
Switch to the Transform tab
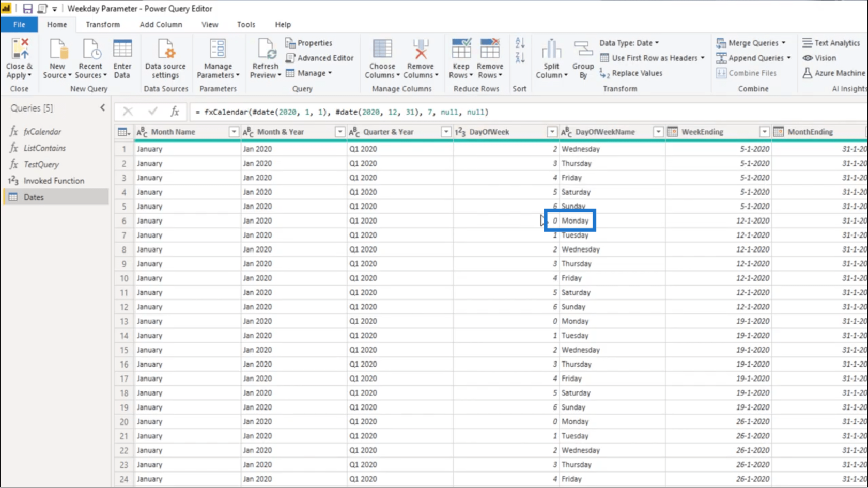103,24
